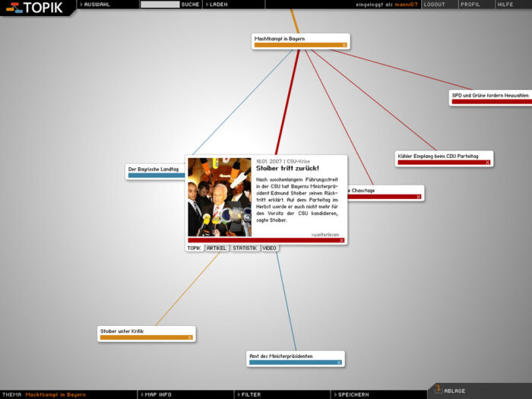Click the Stoiber press conference photo

point(220,197)
